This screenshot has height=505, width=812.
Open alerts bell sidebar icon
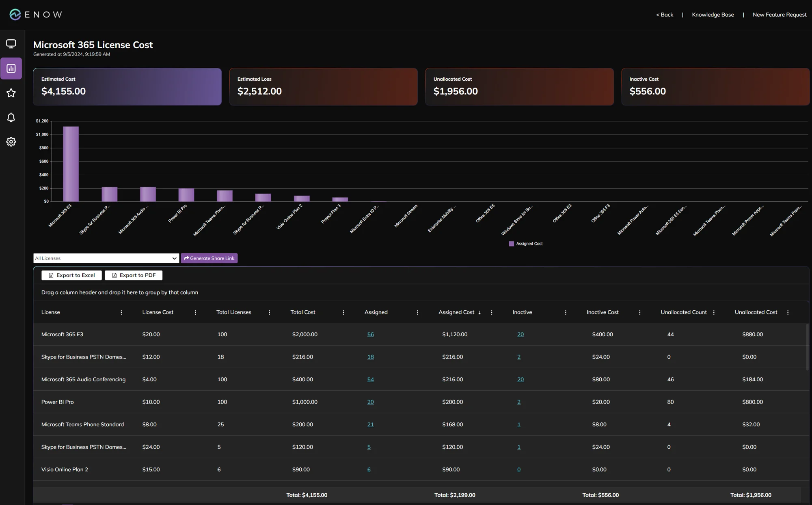tap(11, 117)
